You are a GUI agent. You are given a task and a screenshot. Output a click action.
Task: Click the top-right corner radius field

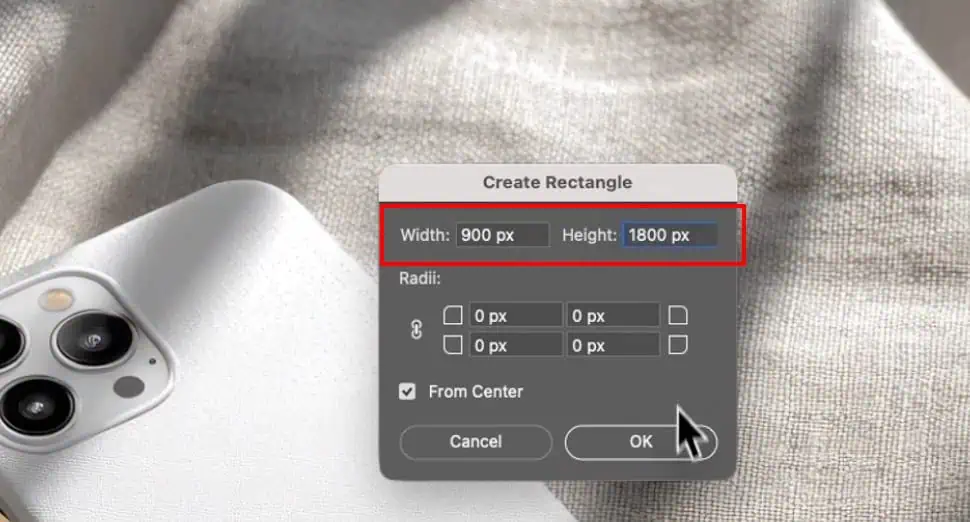tap(613, 315)
